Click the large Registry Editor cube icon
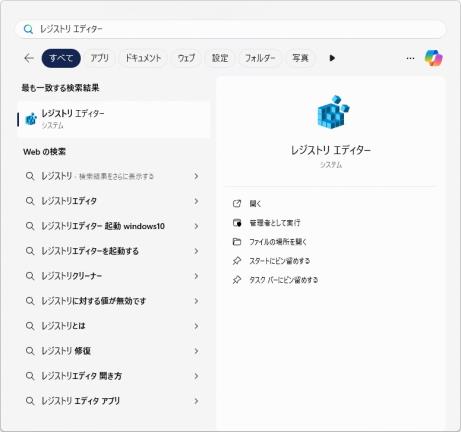The height and width of the screenshot is (432, 461). (333, 112)
